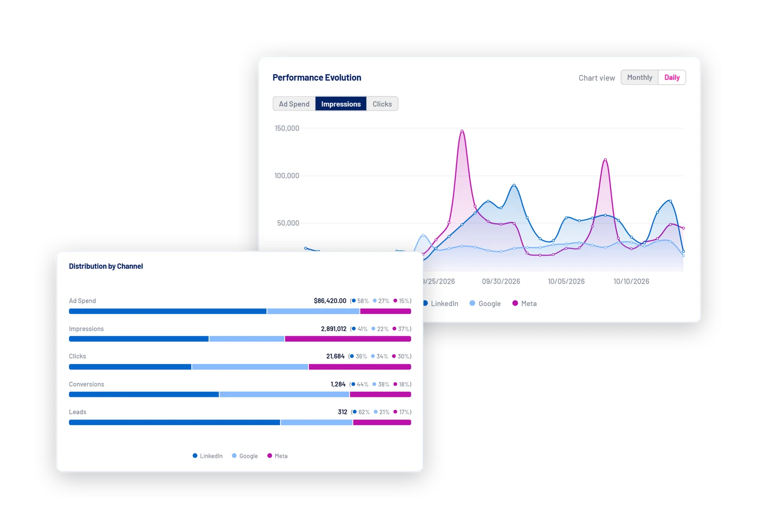This screenshot has width=757, height=532.
Task: Switch chart view to Monthly
Action: [x=639, y=78]
